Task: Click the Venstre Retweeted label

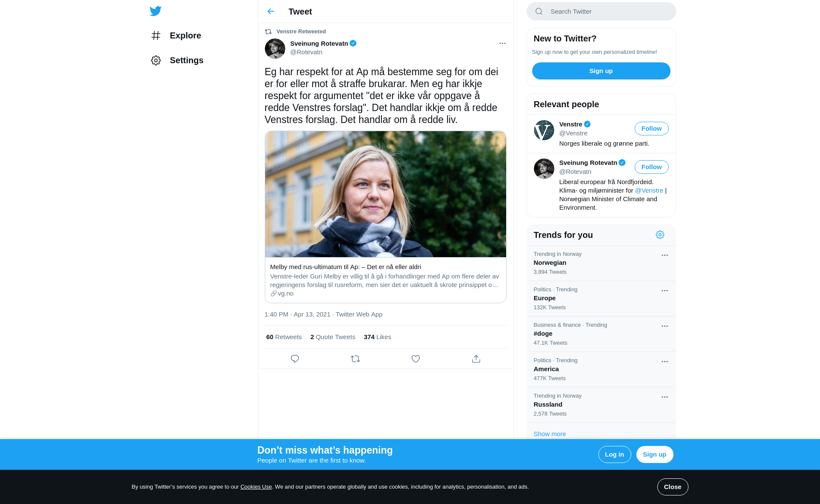Action: click(x=301, y=32)
